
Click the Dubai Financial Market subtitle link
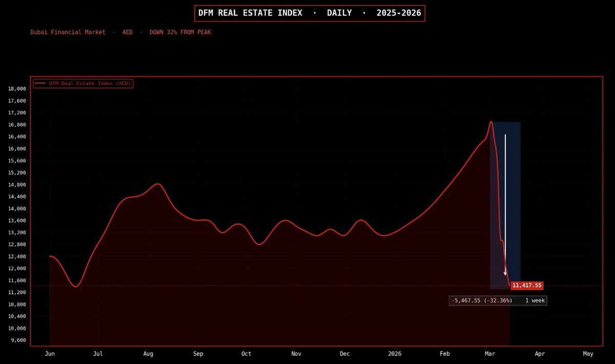coord(68,32)
